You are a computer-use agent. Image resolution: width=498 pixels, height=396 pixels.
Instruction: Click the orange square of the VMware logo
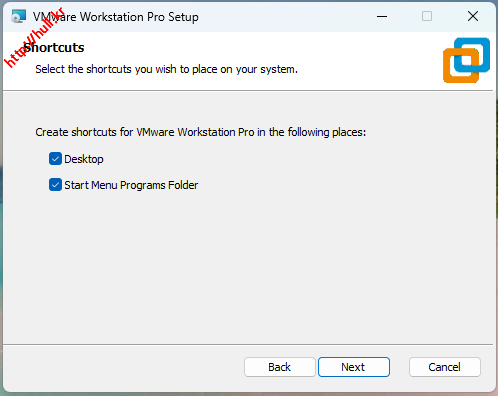click(461, 66)
